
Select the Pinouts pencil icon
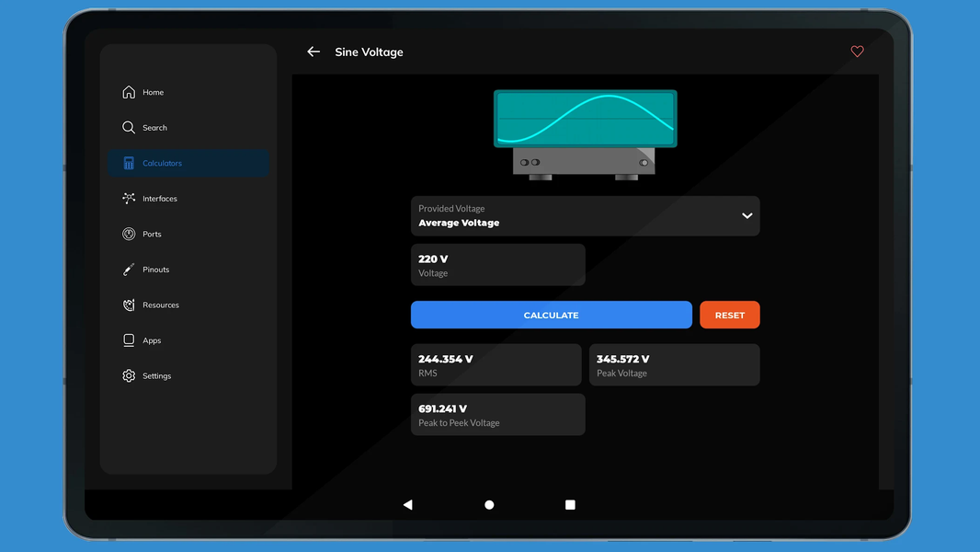point(129,269)
